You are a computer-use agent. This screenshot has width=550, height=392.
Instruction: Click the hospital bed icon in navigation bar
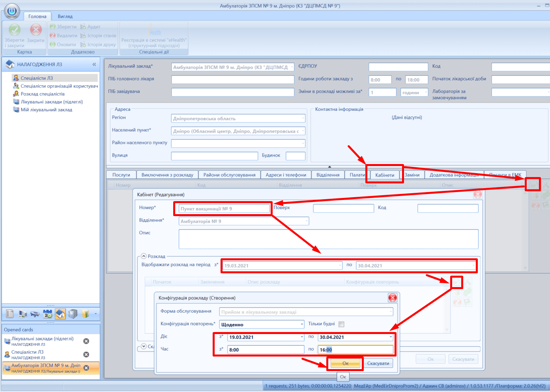click(x=35, y=314)
